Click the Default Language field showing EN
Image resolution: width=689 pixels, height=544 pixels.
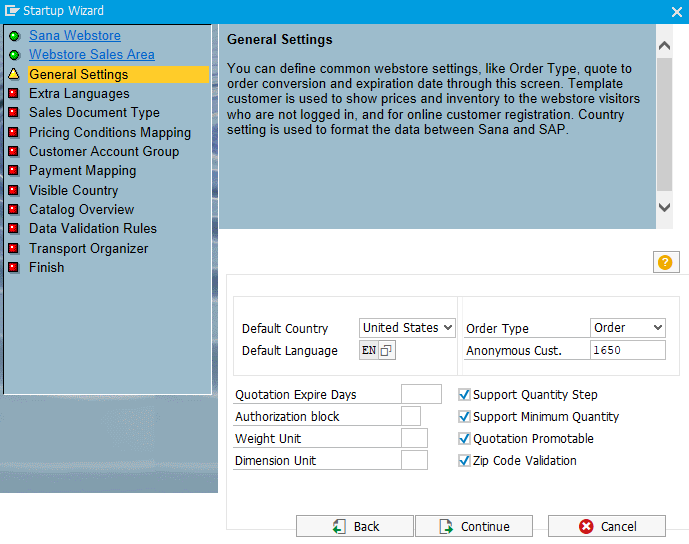(x=369, y=350)
